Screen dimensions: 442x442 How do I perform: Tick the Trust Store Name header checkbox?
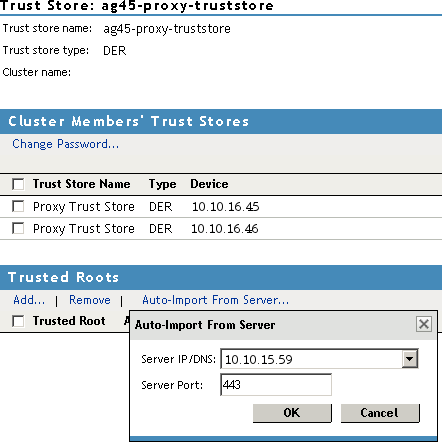coord(18,184)
